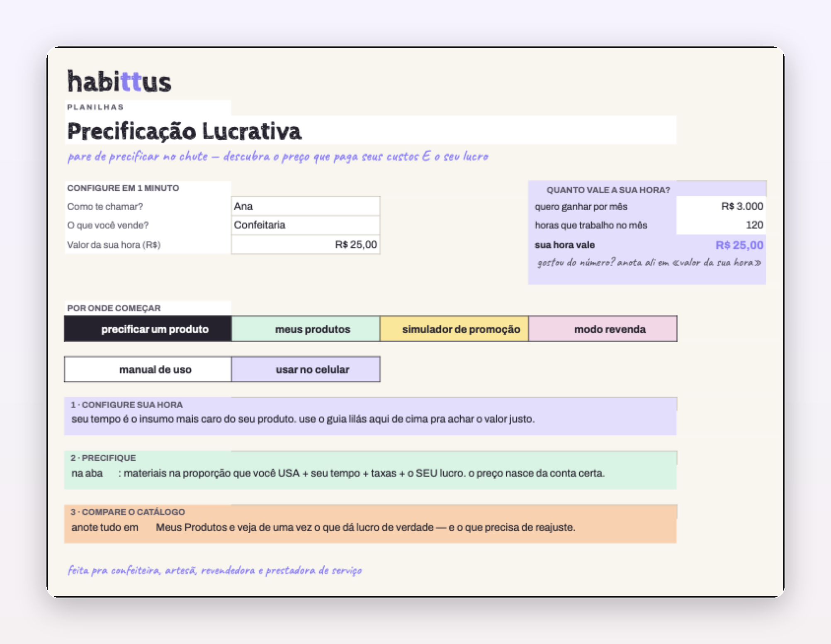Click the habittus logo
The width and height of the screenshot is (831, 644).
[119, 81]
